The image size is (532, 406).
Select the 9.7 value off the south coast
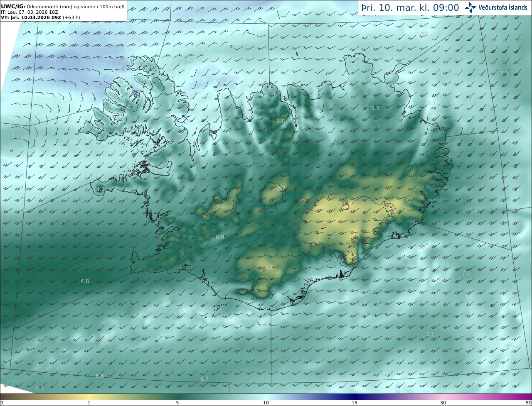185,311
